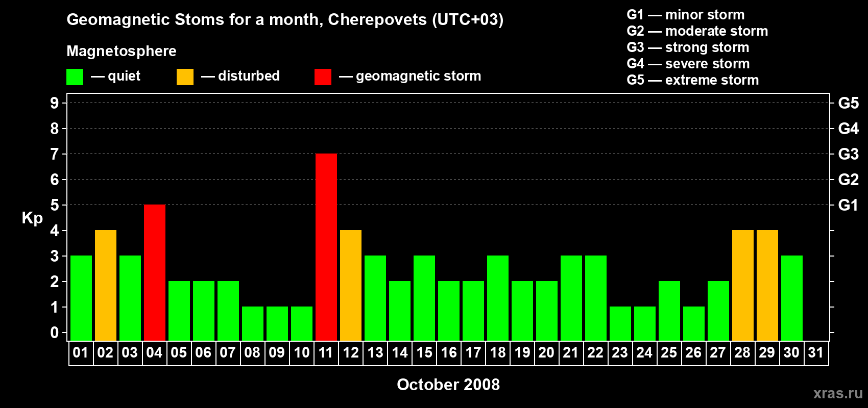The width and height of the screenshot is (868, 408).
Task: Select the "G2 — moderate storm" legend line
Action: click(697, 31)
